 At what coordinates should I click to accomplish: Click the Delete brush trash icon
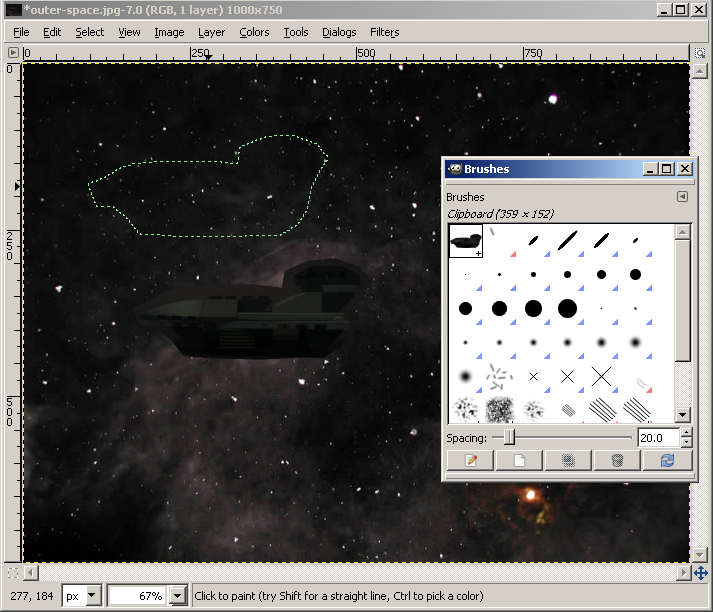click(x=617, y=461)
